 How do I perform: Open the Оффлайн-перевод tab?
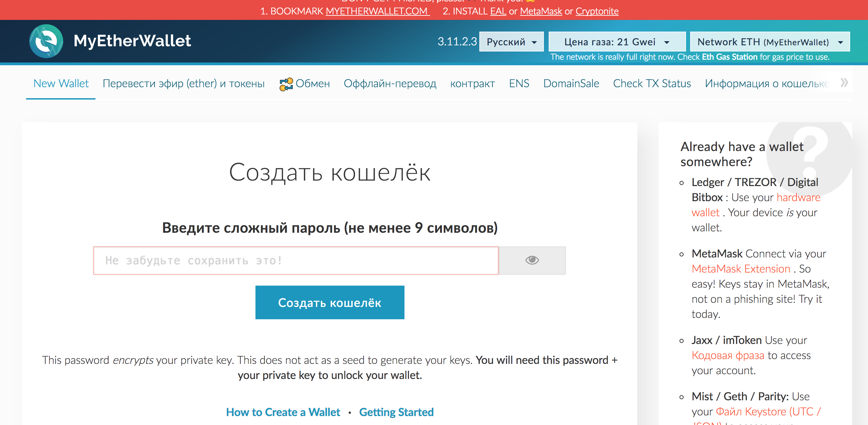[390, 83]
